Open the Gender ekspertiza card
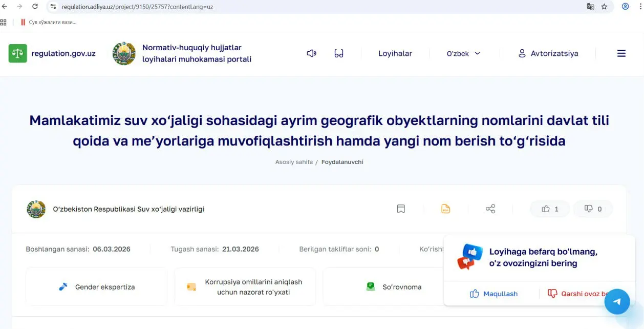 (x=97, y=287)
